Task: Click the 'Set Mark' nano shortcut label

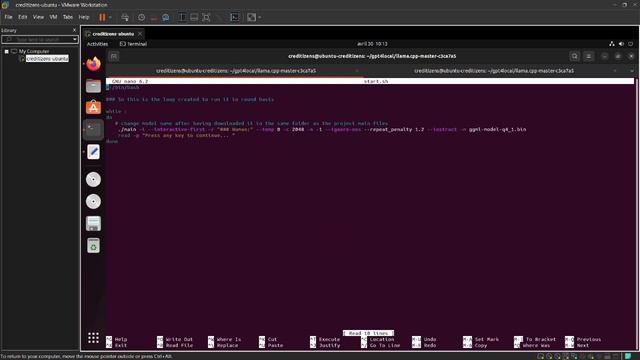Action: point(487,339)
